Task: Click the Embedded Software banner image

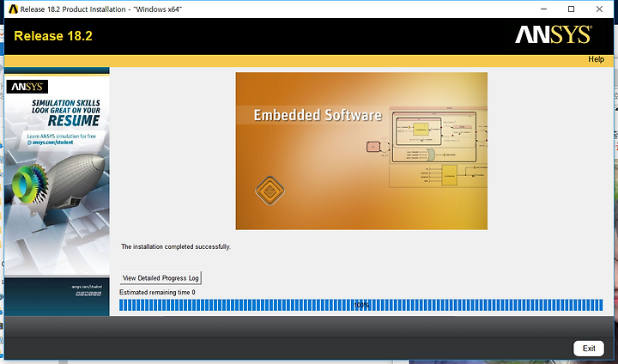Action: [x=361, y=150]
